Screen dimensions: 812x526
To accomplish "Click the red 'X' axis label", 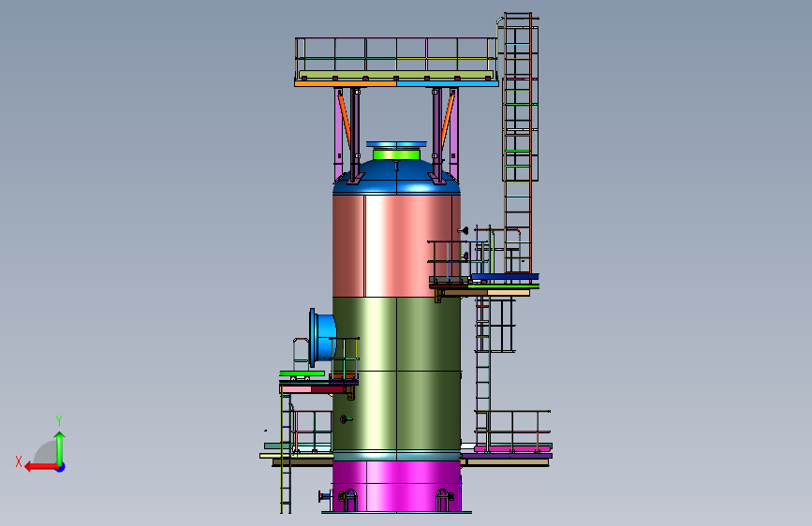I will [x=19, y=461].
